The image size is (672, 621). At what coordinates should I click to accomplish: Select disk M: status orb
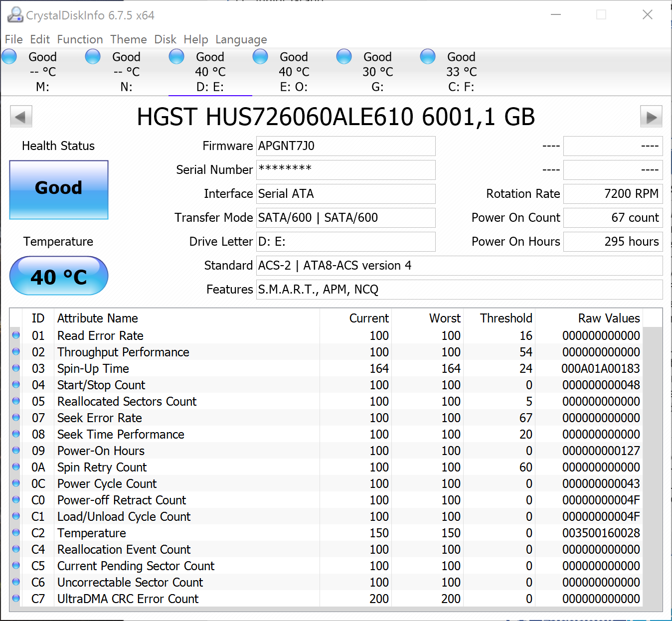tap(9, 57)
